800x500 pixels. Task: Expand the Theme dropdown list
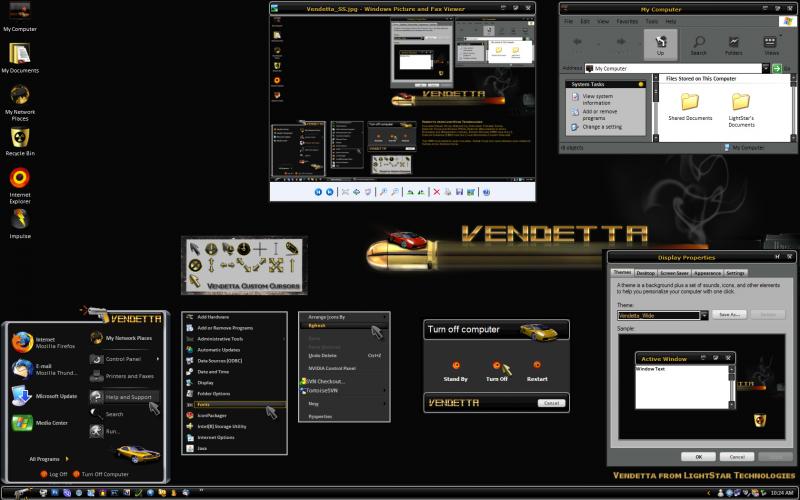click(704, 315)
